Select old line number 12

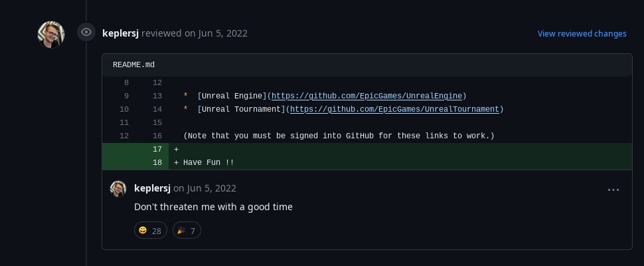pos(124,136)
